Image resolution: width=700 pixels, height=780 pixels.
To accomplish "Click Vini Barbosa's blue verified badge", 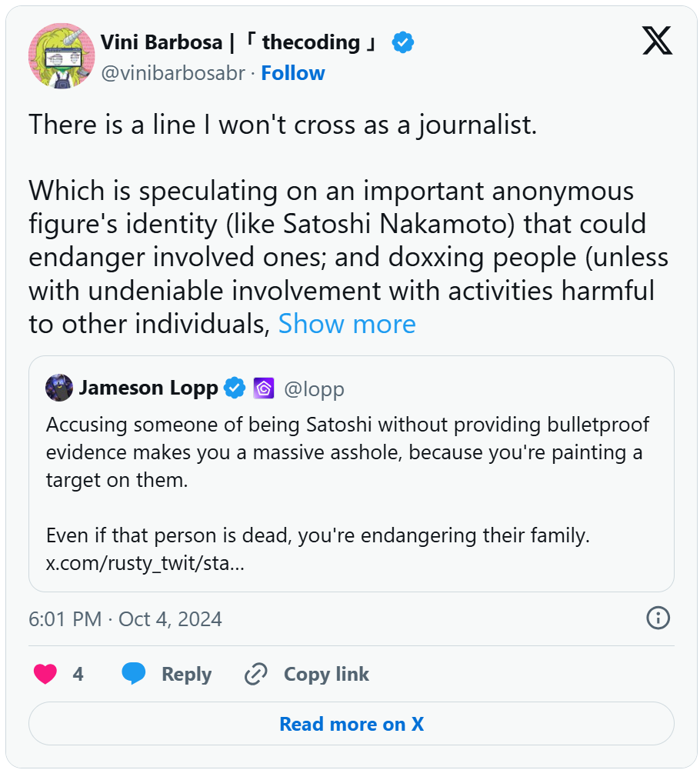I will (403, 42).
